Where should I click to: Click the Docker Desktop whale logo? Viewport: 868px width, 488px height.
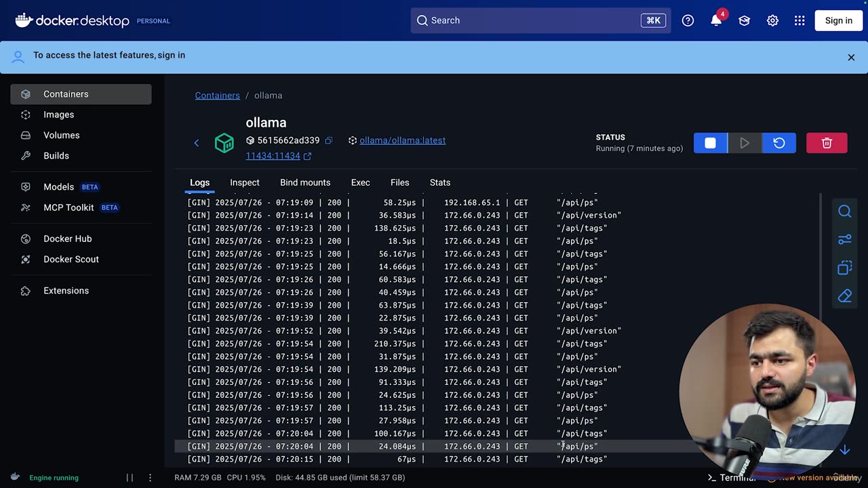24,20
